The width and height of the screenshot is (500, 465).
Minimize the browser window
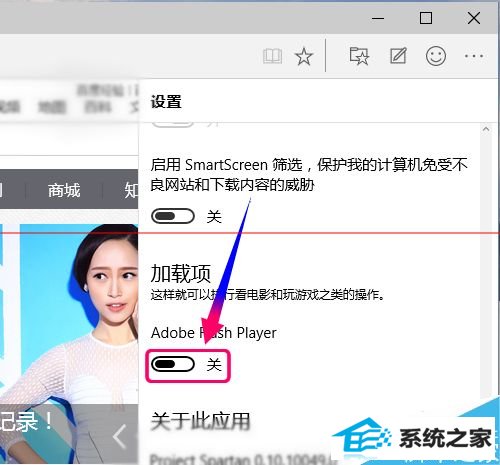(x=378, y=18)
